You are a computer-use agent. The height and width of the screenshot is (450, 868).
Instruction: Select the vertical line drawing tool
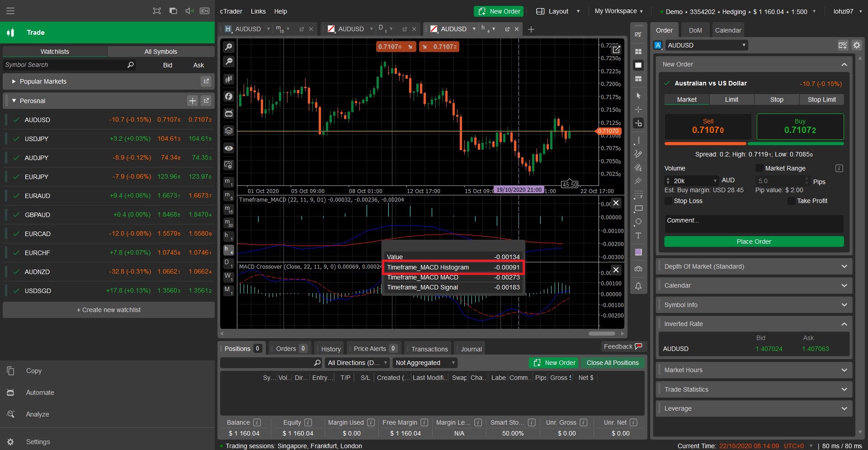(x=638, y=140)
